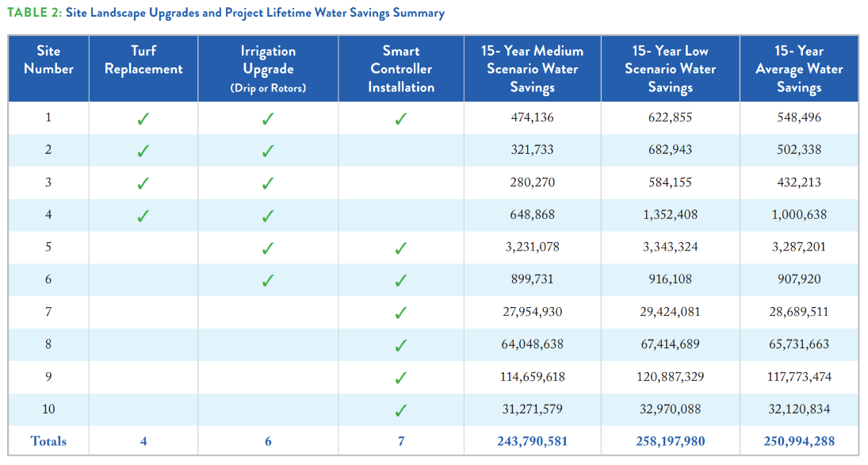Select the Turf Replacement column header
The height and width of the screenshot is (465, 868).
pyautogui.click(x=143, y=60)
